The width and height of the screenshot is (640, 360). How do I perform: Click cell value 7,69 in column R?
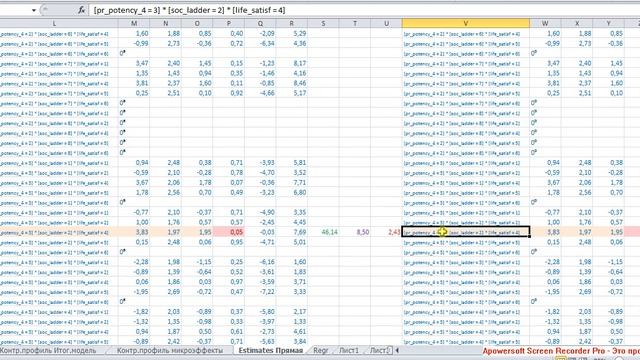pos(300,232)
